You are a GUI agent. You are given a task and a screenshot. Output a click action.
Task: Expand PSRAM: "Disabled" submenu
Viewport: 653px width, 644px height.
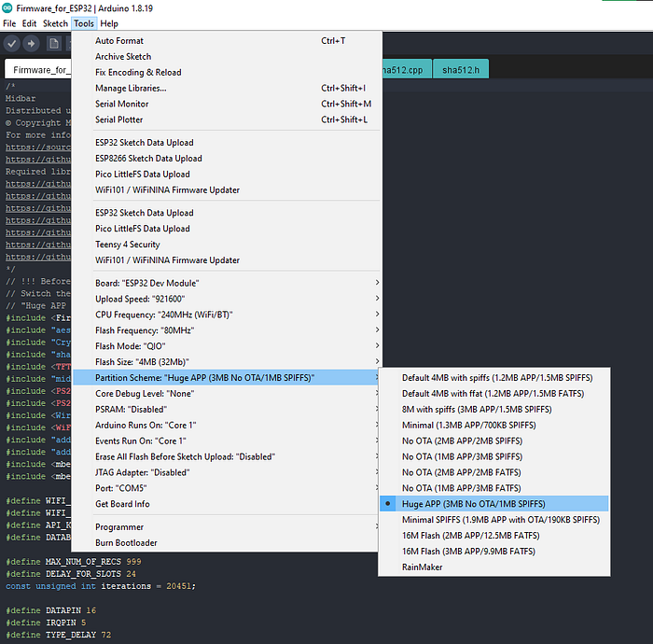[227, 410]
